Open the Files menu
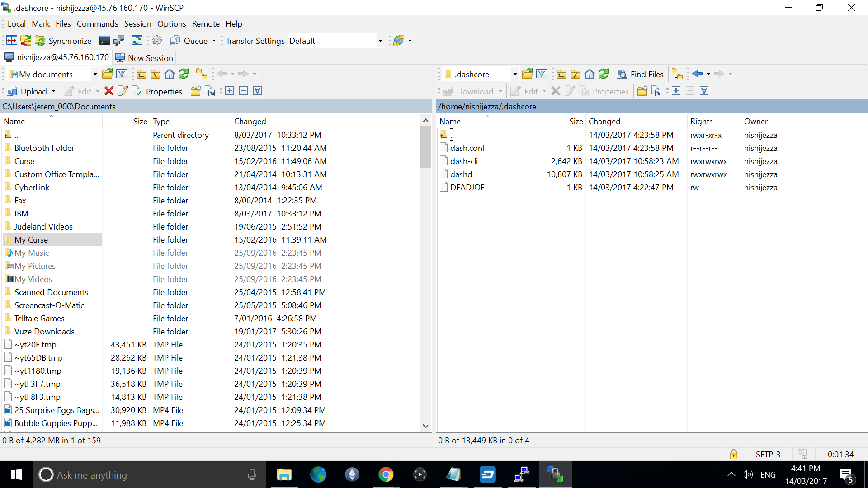This screenshot has height=488, width=868. click(x=63, y=24)
